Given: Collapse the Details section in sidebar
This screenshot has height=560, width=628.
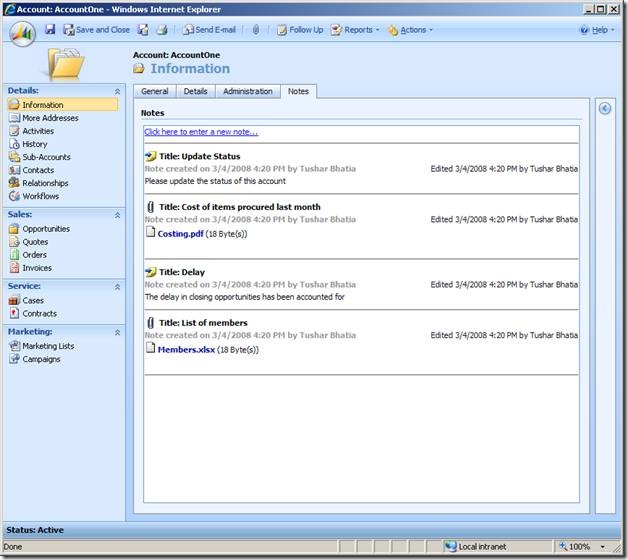Looking at the screenshot, I should tap(117, 91).
